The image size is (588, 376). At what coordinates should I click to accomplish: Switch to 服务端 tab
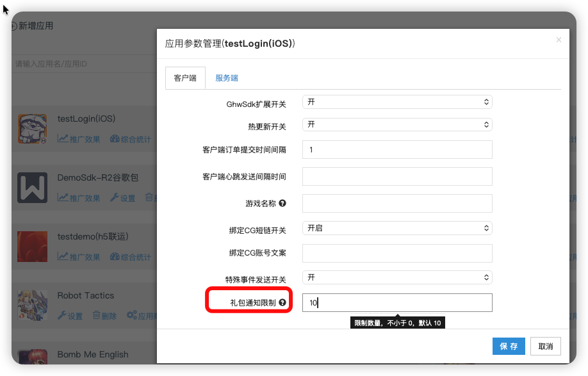227,78
